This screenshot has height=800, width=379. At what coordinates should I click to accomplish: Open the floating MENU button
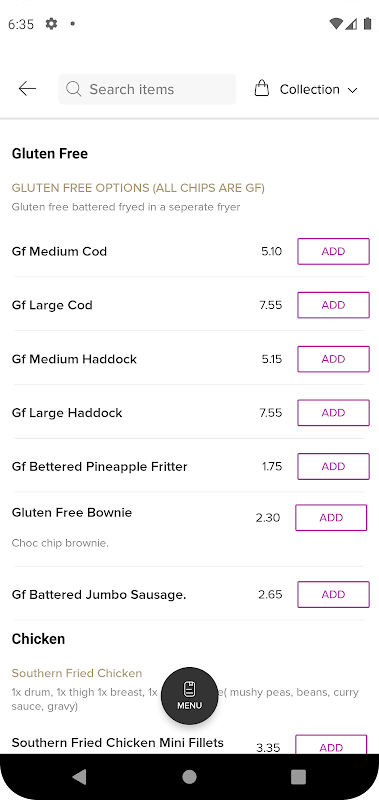coord(190,695)
